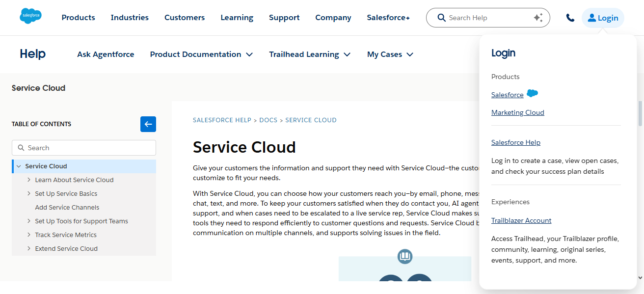Image resolution: width=644 pixels, height=294 pixels.
Task: Click the Help heading link
Action: (32, 54)
